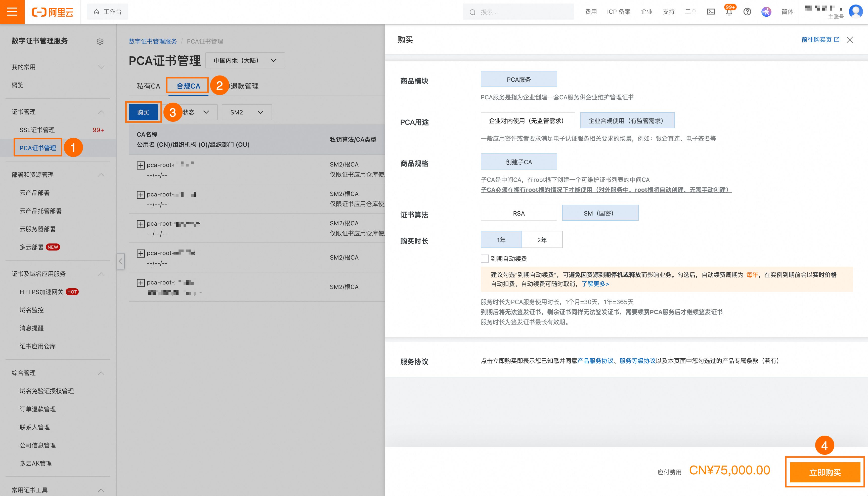Screen dimensions: 868x496
Task: Go to 工作台 home button
Action: click(108, 12)
